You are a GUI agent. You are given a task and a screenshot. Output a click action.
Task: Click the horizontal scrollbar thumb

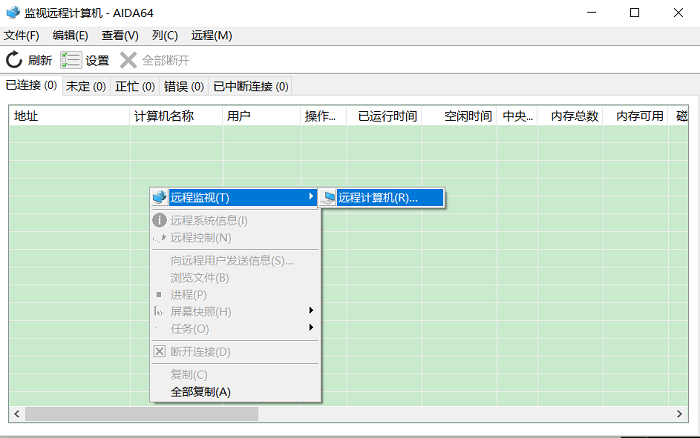tap(142, 414)
